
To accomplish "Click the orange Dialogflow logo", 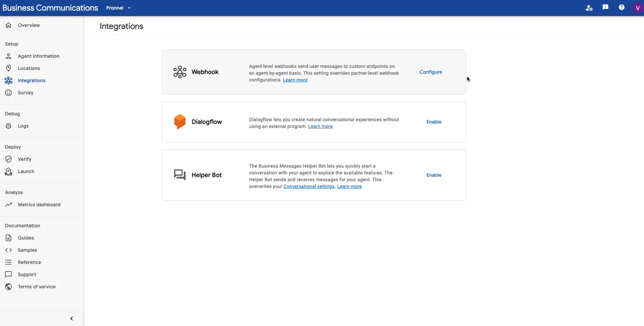I will [179, 122].
